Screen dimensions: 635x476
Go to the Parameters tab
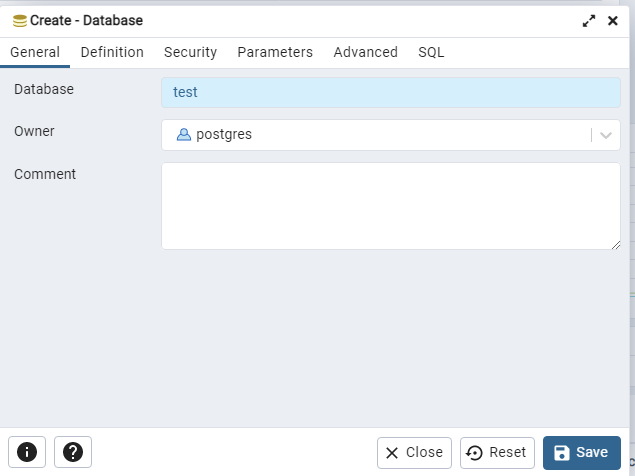point(275,52)
